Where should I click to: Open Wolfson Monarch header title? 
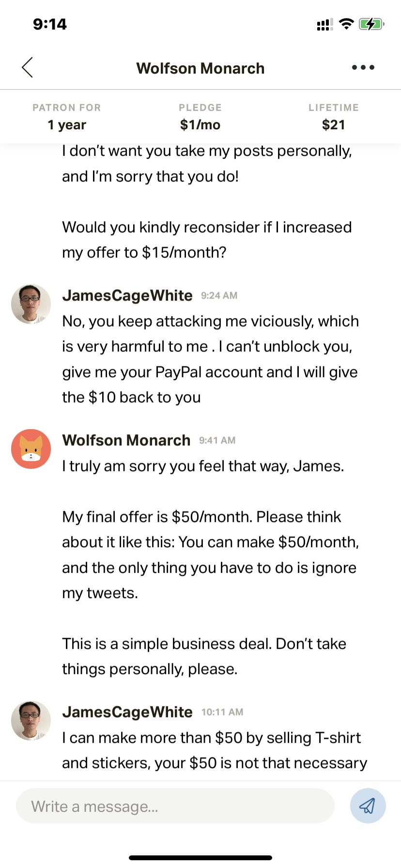coord(200,68)
